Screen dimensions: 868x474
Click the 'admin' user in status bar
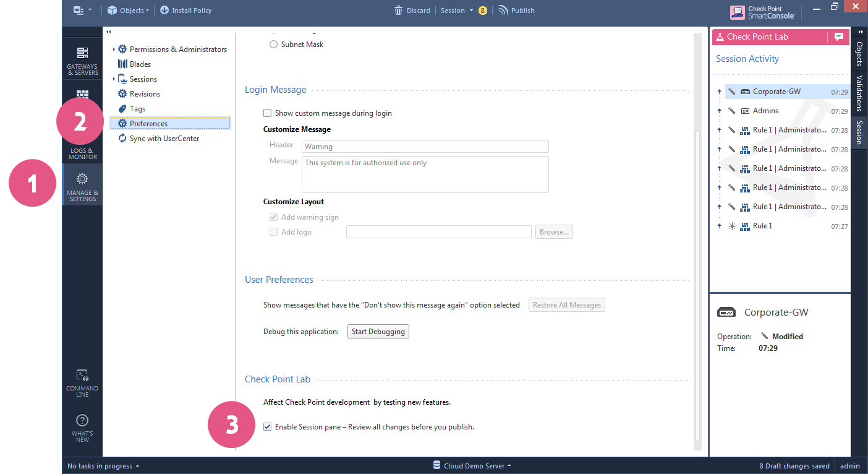(850, 466)
